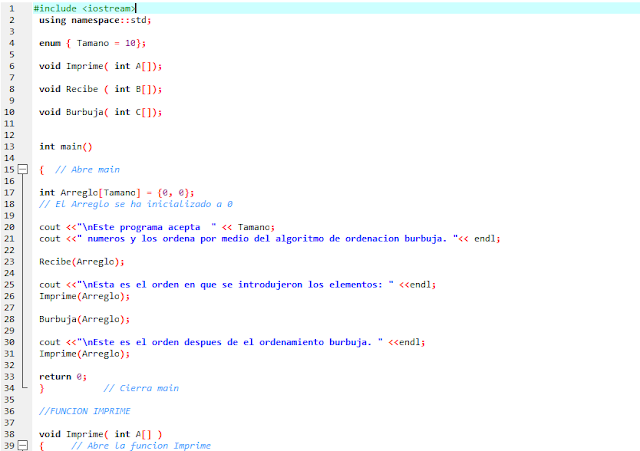This screenshot has width=640, height=451.
Task: Click cout line 'se introdujeron los elementos'
Action: pos(238,284)
